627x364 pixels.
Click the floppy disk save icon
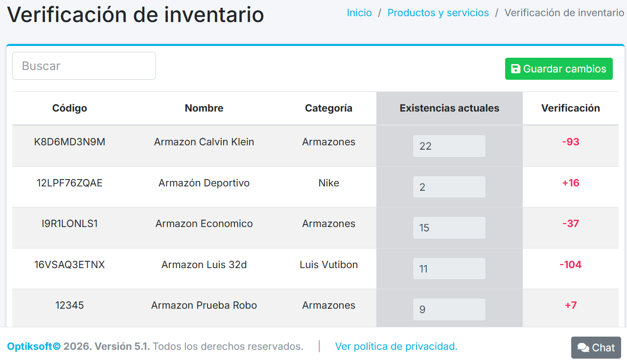coord(515,69)
